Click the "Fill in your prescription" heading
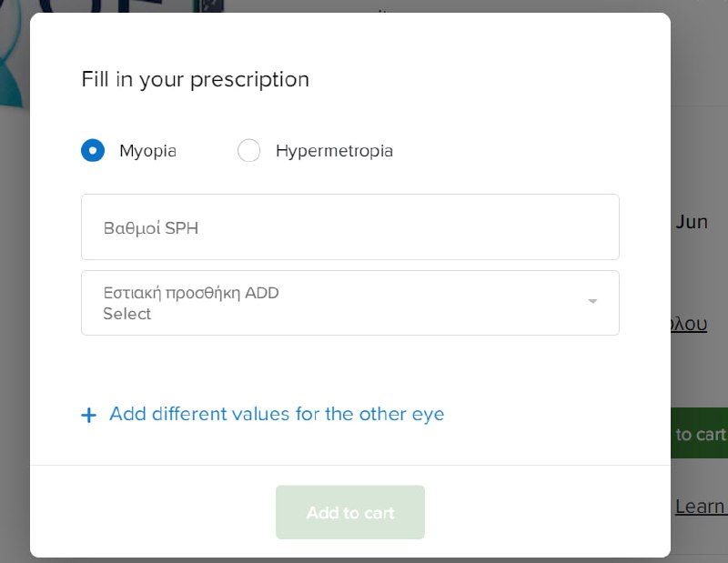The image size is (728, 563). pos(196,79)
